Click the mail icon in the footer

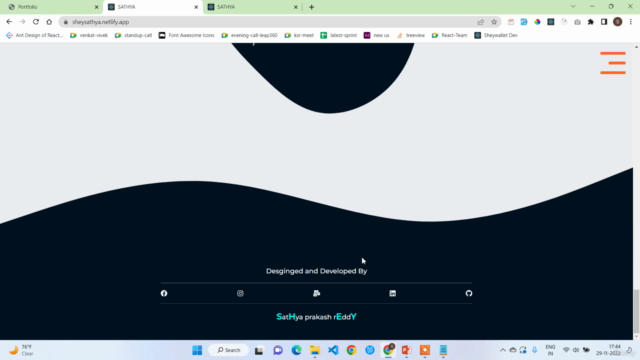[x=316, y=293]
